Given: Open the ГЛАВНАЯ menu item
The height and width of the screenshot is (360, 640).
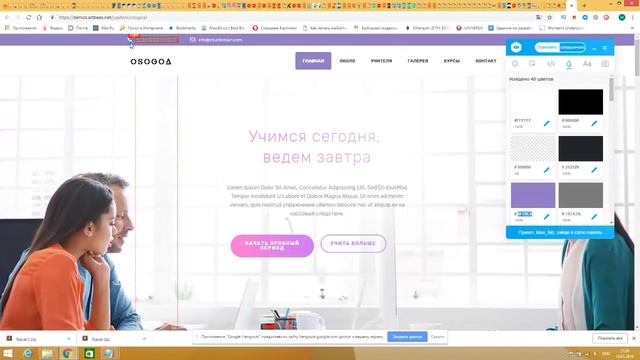Looking at the screenshot, I should point(313,61).
